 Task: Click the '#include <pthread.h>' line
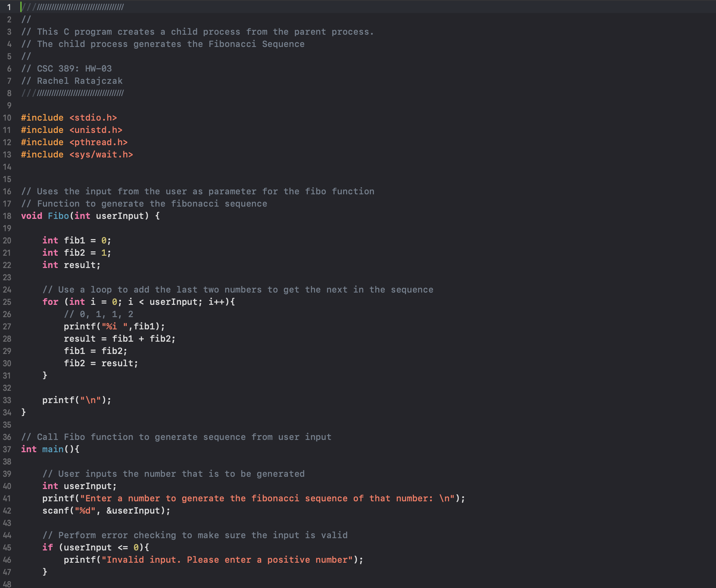(74, 142)
